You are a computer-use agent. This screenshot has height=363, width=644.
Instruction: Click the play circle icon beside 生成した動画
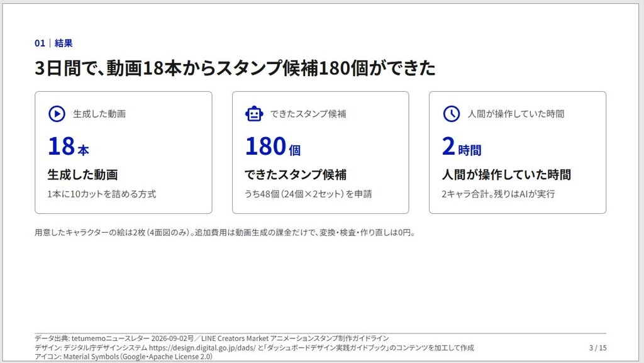(x=57, y=114)
